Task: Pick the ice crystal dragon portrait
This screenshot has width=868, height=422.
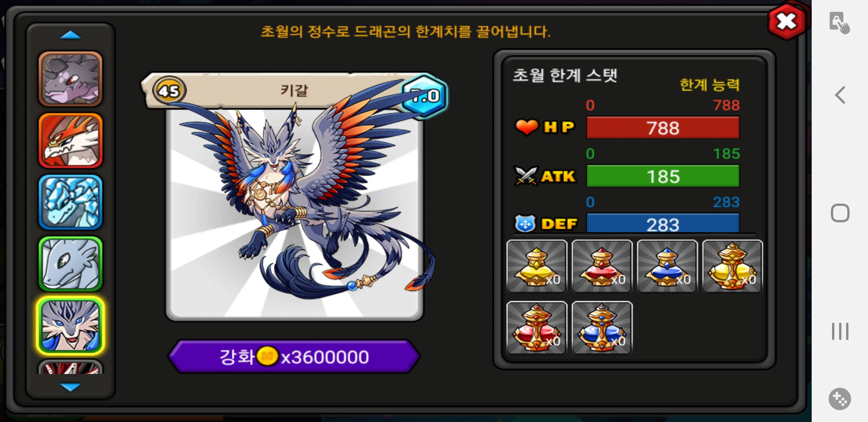Action: point(70,202)
